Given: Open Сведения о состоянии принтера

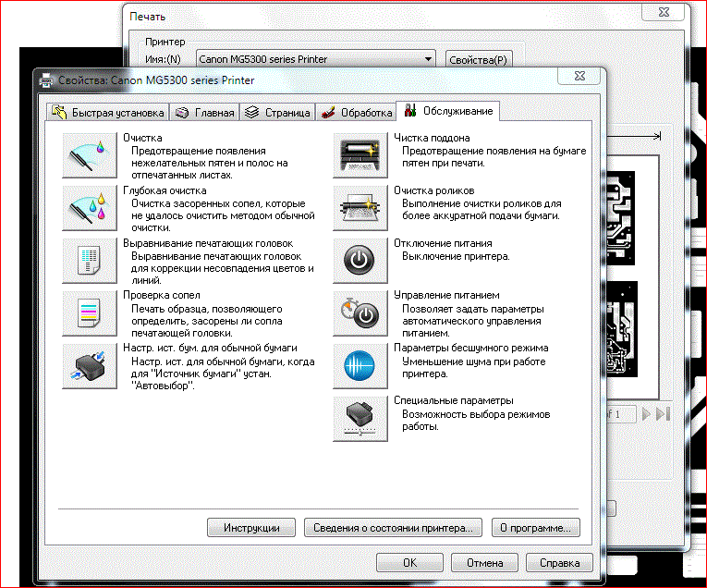Looking at the screenshot, I should [393, 528].
